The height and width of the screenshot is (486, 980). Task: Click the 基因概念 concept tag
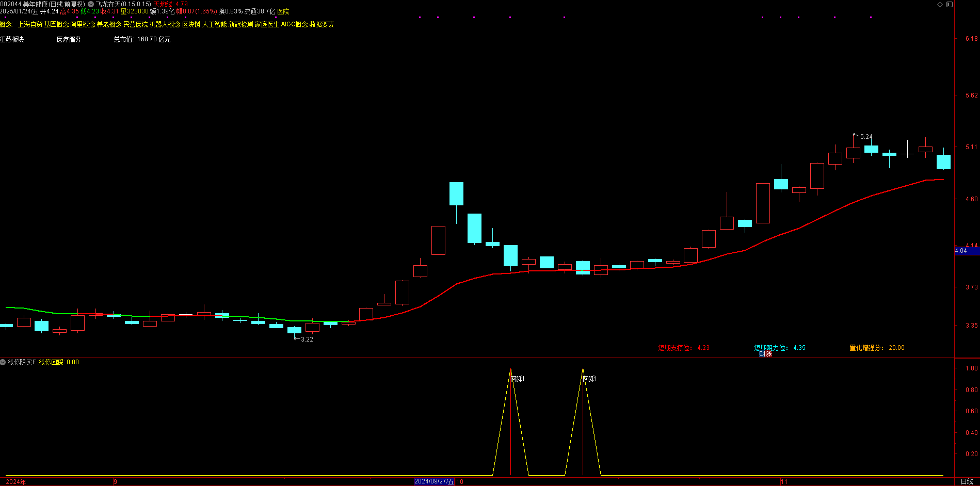coord(56,24)
